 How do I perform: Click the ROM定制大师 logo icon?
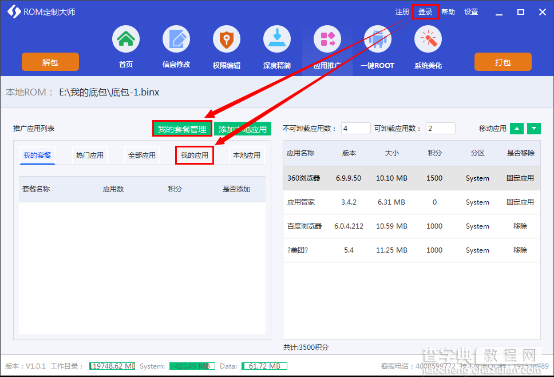(x=14, y=12)
